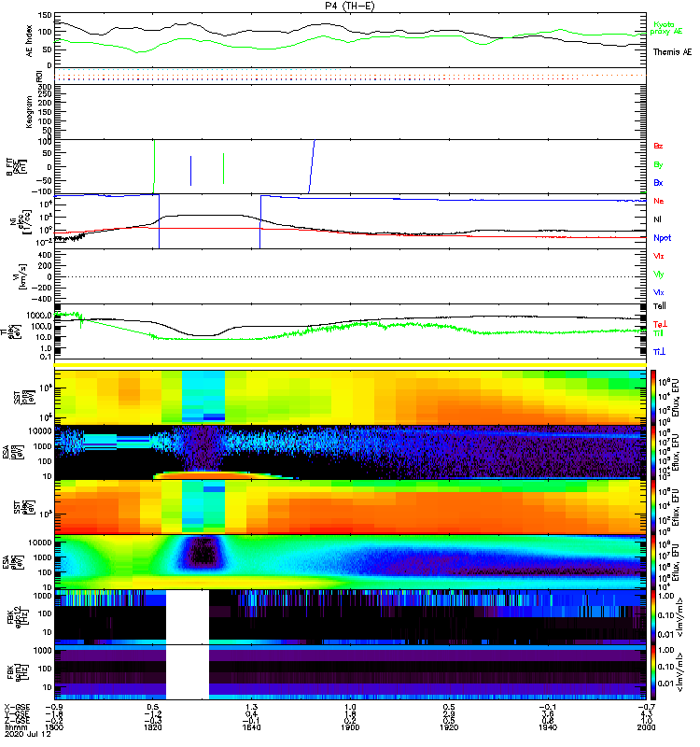Click the red Vix velocity legend label
The width and height of the screenshot is (700, 747).
click(658, 256)
